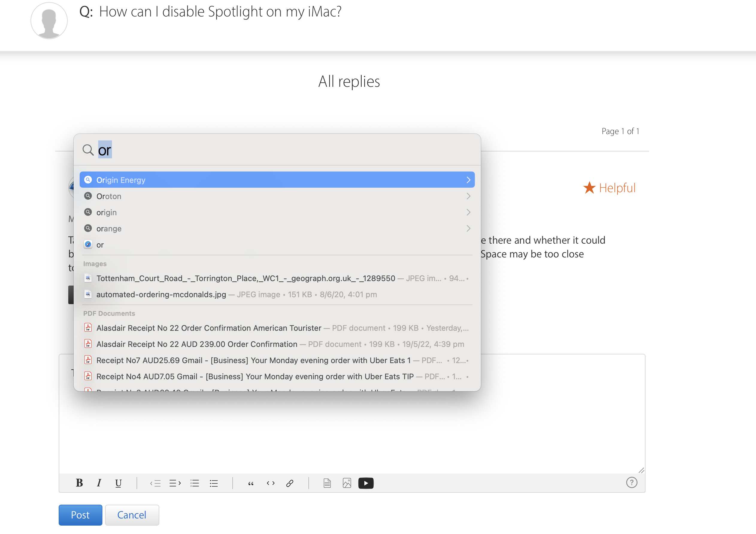Image resolution: width=756 pixels, height=534 pixels.
Task: Insert a hyperlink with the link icon
Action: point(290,483)
